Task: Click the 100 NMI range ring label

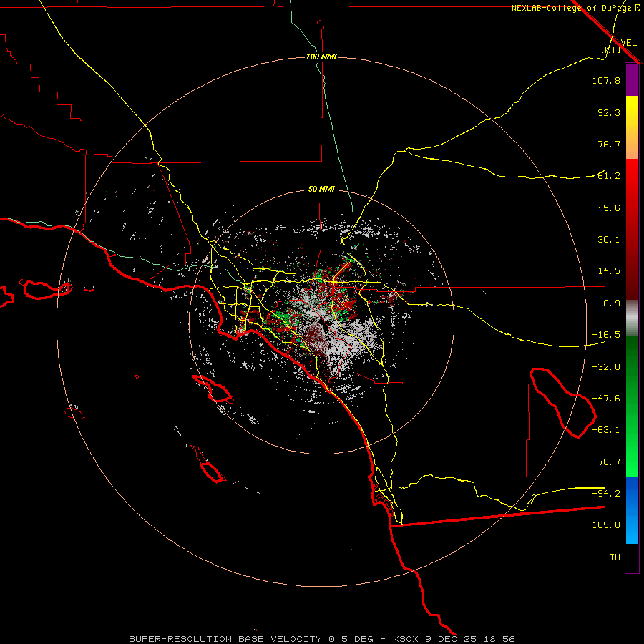Action: (321, 57)
